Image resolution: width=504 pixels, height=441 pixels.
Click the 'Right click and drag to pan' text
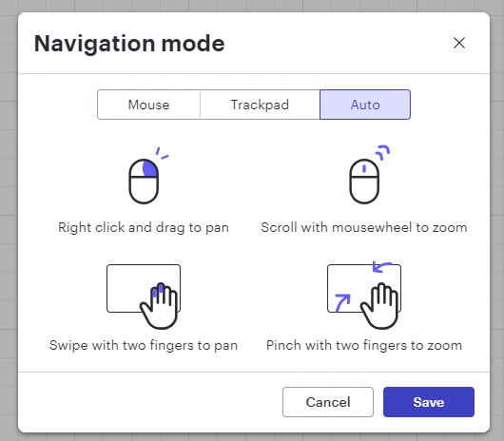click(144, 228)
